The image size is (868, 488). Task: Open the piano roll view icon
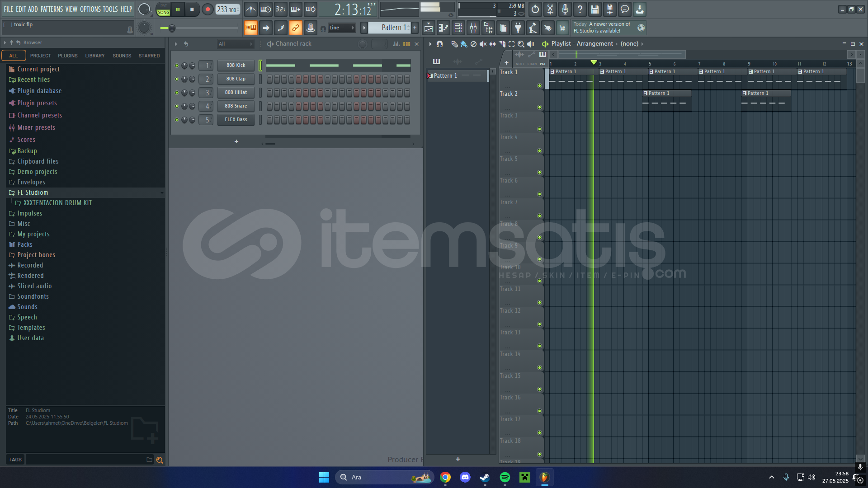coord(443,28)
